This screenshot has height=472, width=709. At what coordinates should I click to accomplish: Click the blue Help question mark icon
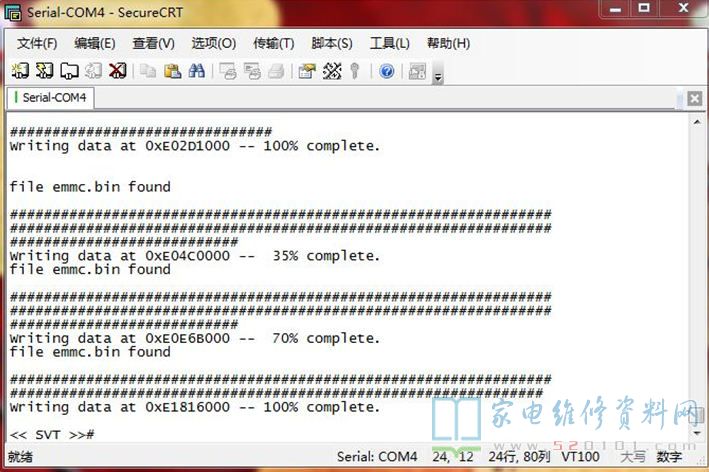pyautogui.click(x=387, y=71)
